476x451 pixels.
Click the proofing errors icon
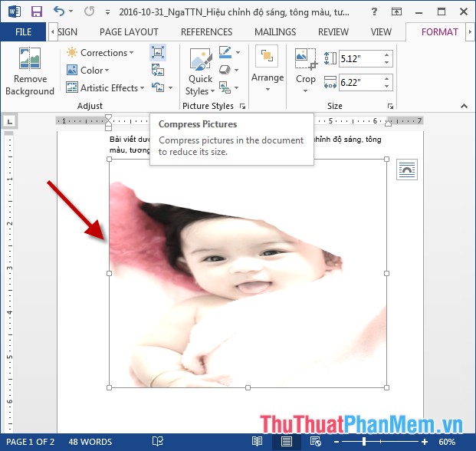pos(158,442)
